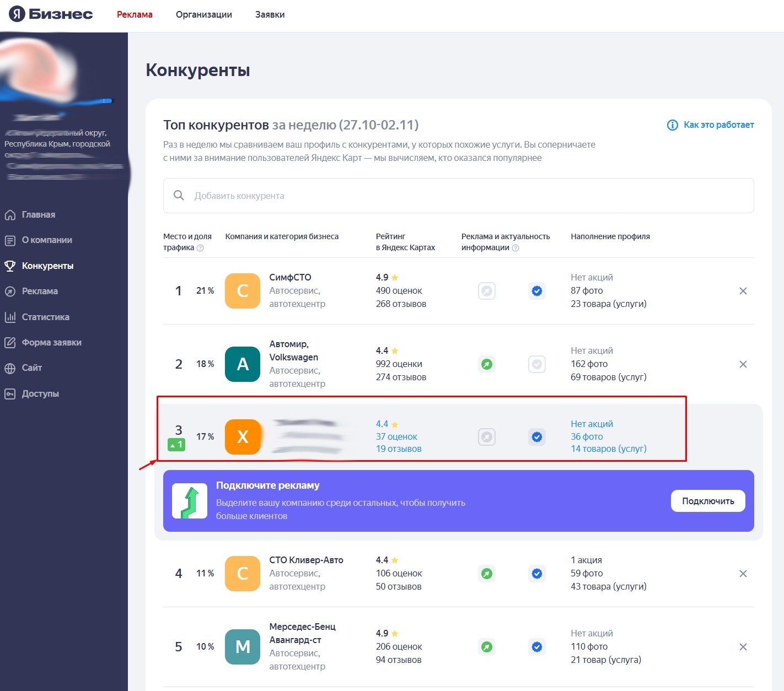This screenshot has height=691, width=784.
Task: Open the 37 оценок ratings link
Action: [396, 436]
